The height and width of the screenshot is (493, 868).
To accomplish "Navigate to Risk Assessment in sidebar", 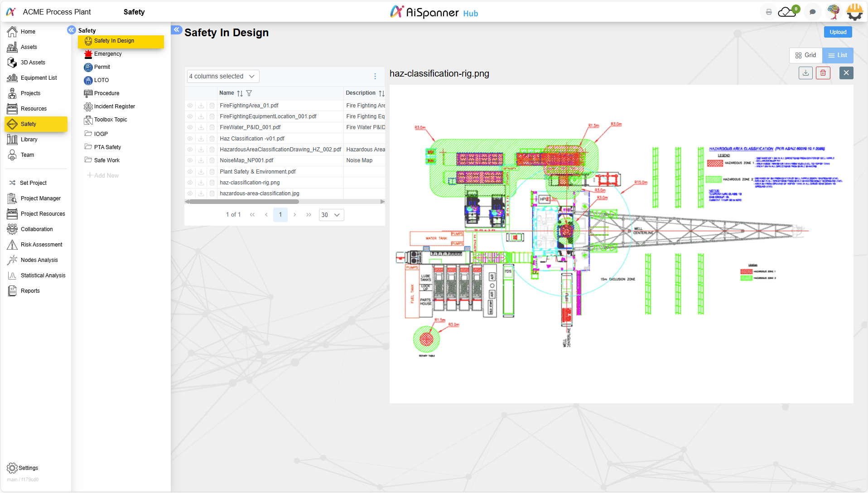I will pyautogui.click(x=41, y=245).
